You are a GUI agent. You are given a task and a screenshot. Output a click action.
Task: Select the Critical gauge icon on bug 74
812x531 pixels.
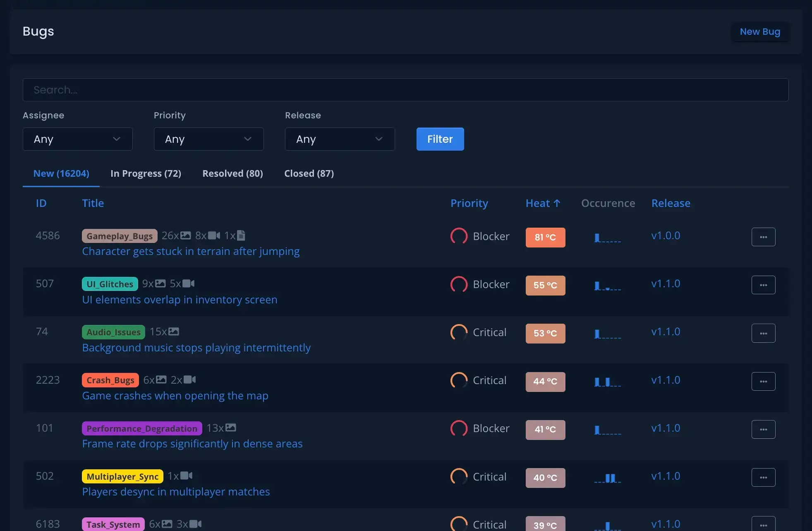[459, 332]
